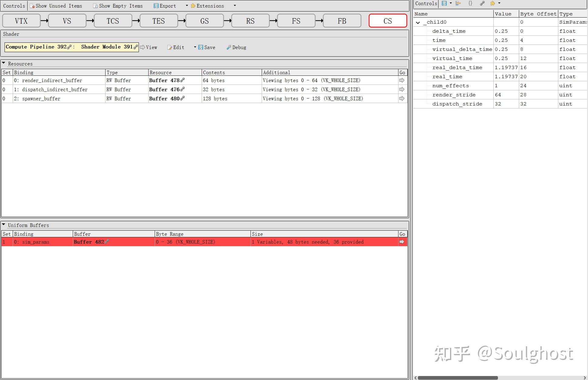The width and height of the screenshot is (588, 380).
Task: Click the save icon in the buffer viewer toolbar
Action: click(444, 3)
